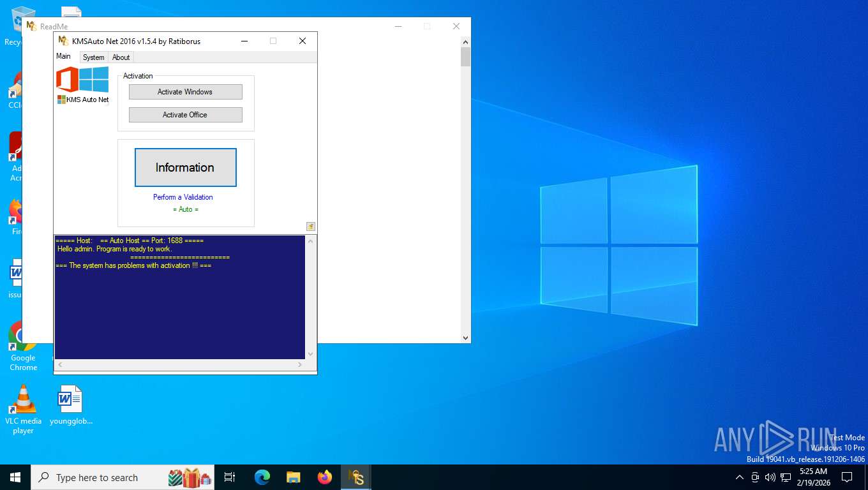868x490 pixels.
Task: Select VLC media player desktop icon
Action: click(x=24, y=410)
